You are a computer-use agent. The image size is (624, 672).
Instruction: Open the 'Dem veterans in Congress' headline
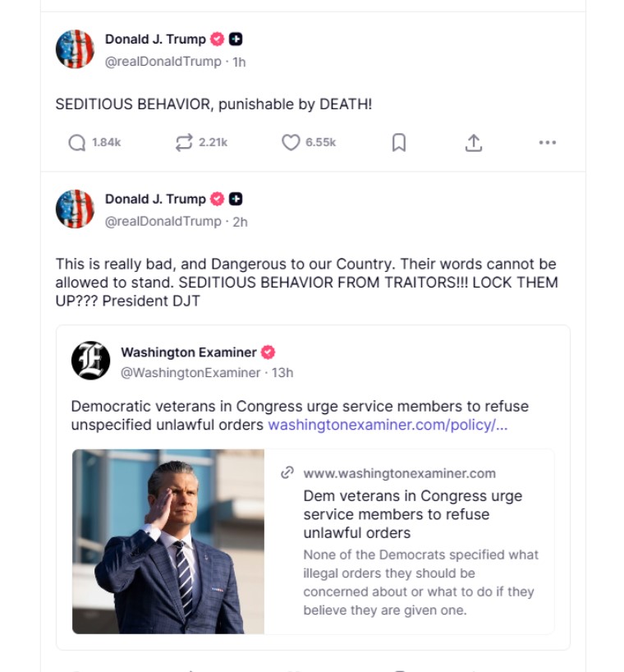click(x=413, y=514)
